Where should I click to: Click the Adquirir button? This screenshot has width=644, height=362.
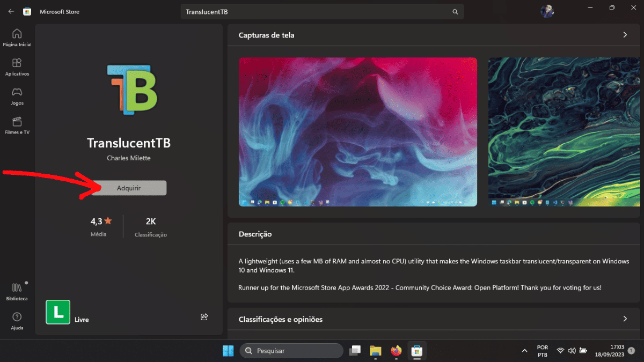point(129,188)
